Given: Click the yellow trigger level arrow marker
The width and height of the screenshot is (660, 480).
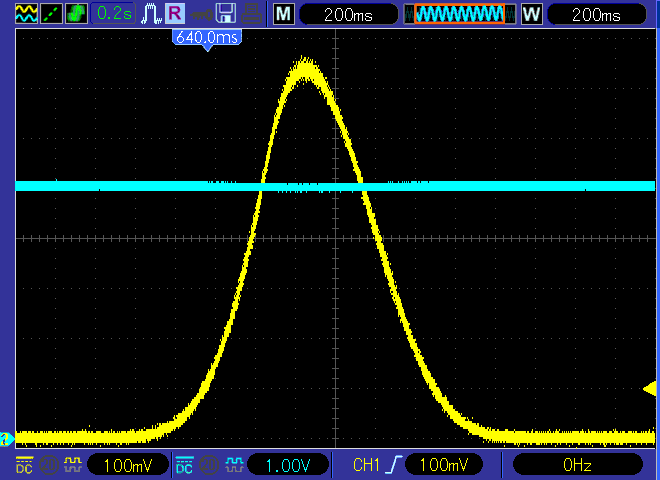Looking at the screenshot, I should tap(650, 388).
